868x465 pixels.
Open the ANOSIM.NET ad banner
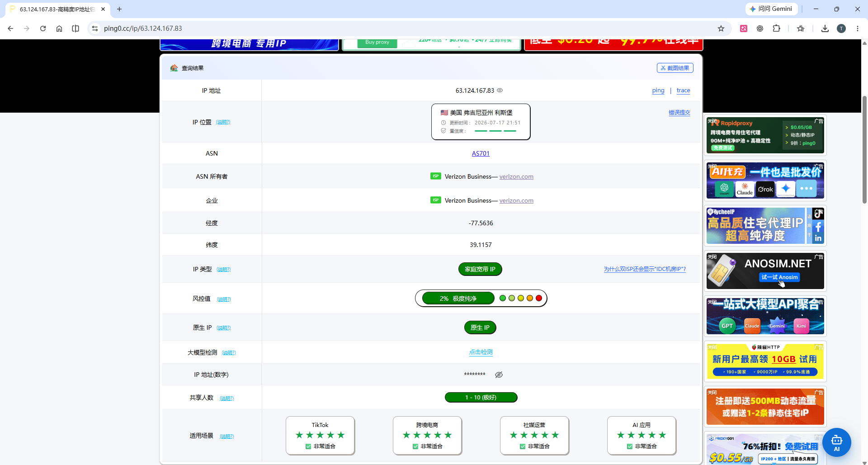[x=765, y=271]
